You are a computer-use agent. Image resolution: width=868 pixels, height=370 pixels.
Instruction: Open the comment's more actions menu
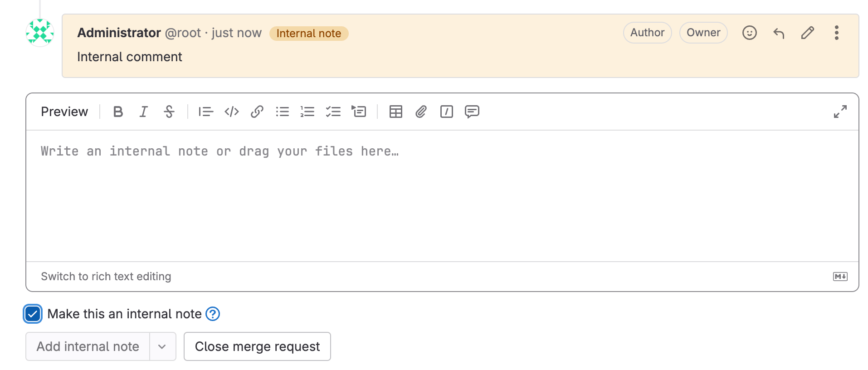tap(836, 33)
